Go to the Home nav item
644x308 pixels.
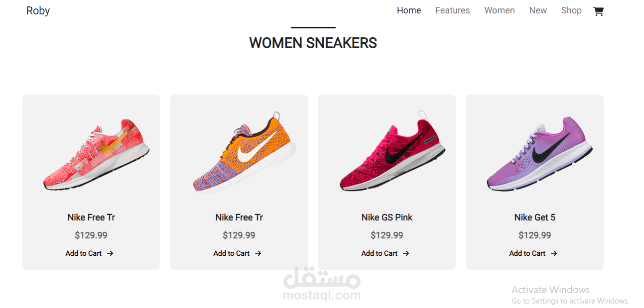(409, 10)
